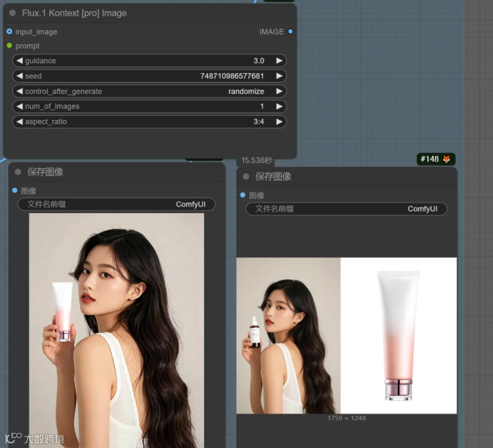Click the input_image input socket
This screenshot has height=448, width=493.
9,31
